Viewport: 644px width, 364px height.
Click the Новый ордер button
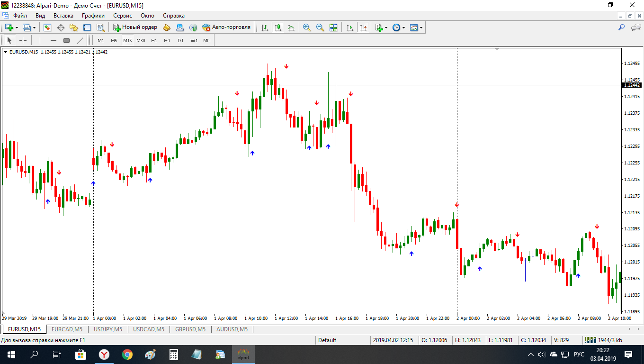coord(135,27)
